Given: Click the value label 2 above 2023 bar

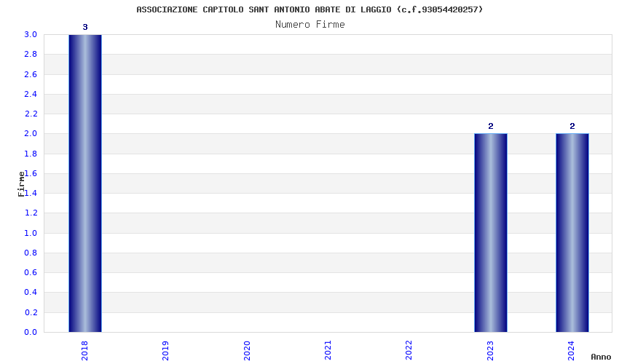Looking at the screenshot, I should pyautogui.click(x=491, y=126).
